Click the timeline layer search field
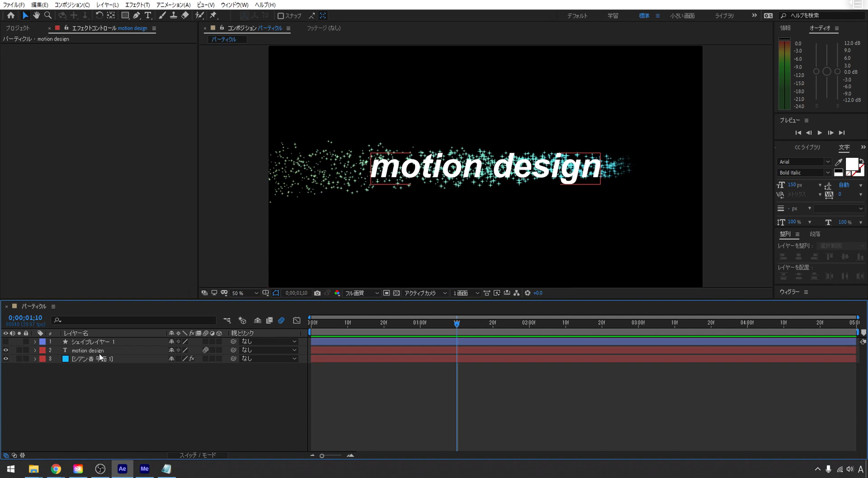 coord(134,320)
